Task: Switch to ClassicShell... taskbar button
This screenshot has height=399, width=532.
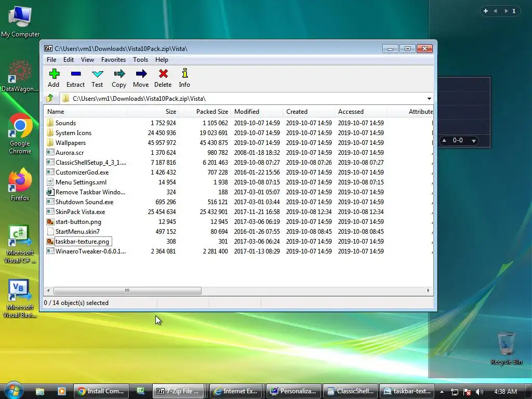Action: [350, 391]
